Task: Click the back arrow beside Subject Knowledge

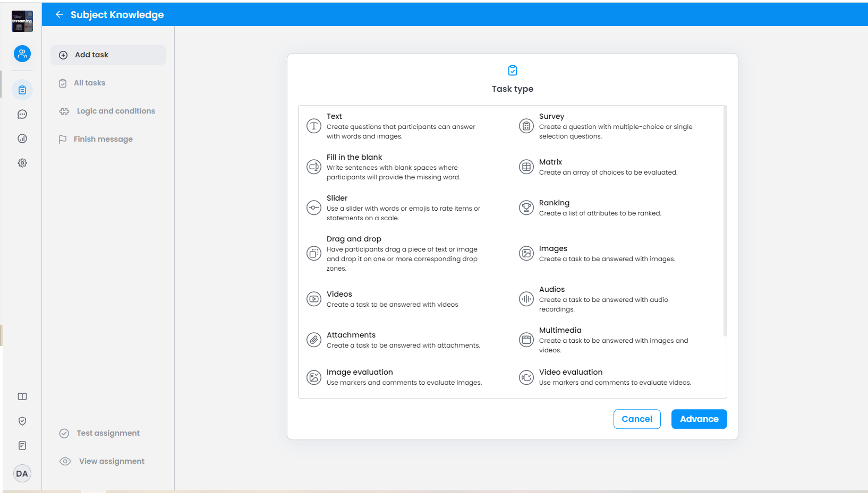Action: [59, 14]
